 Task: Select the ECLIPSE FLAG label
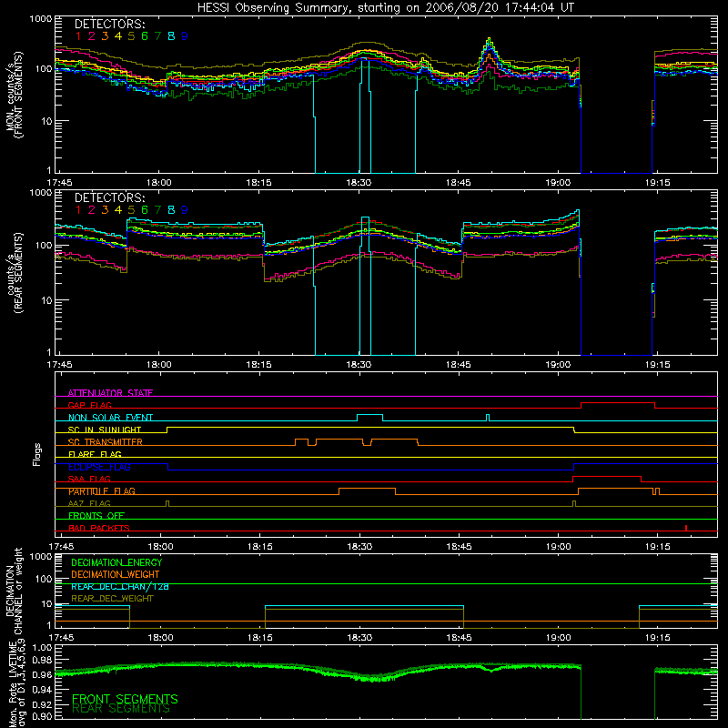point(99,467)
